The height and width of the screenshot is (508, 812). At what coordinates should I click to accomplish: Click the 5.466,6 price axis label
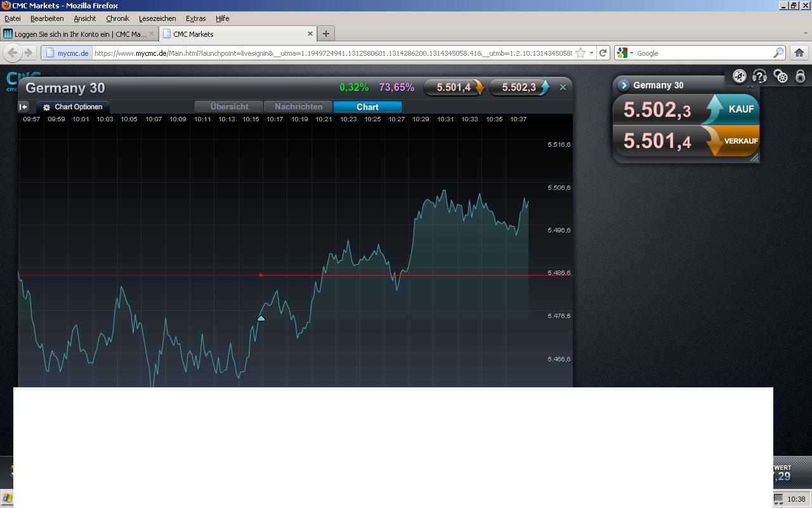559,359
